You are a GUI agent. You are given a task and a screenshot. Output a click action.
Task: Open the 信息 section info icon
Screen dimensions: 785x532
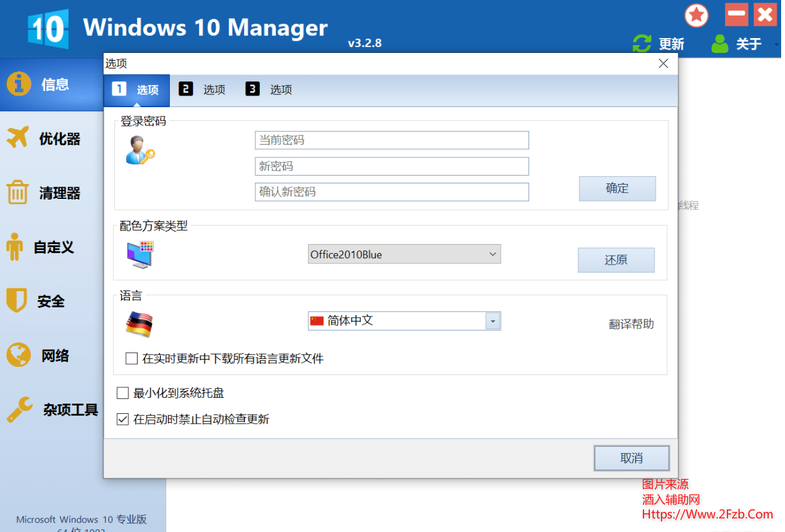[x=19, y=84]
